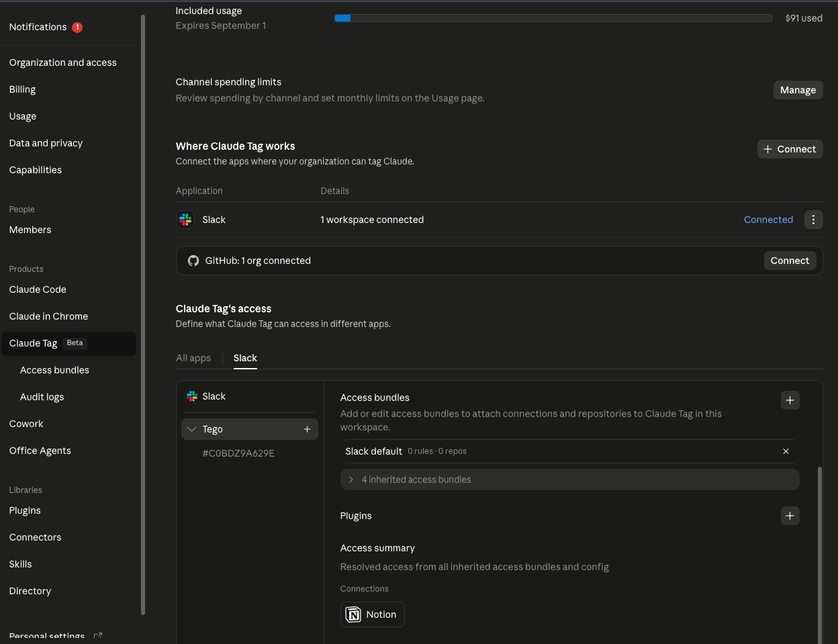Add a plugin using plus icon
The image size is (838, 644).
(x=790, y=516)
